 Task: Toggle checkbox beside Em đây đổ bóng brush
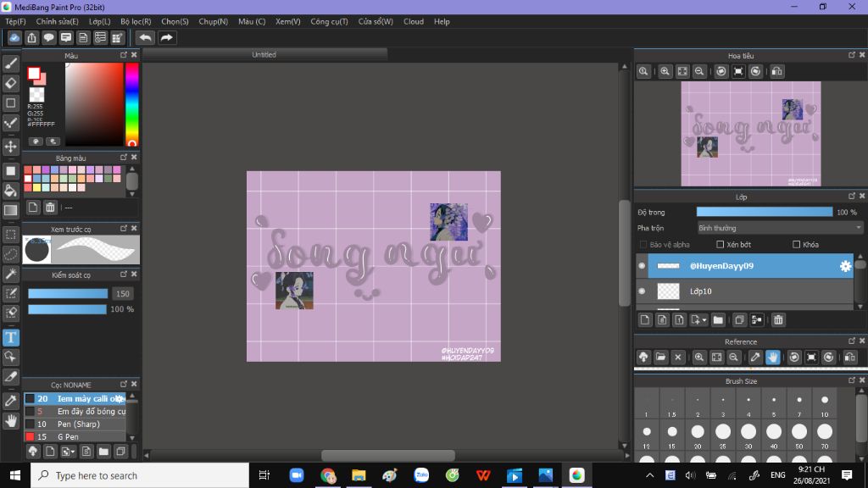click(30, 411)
